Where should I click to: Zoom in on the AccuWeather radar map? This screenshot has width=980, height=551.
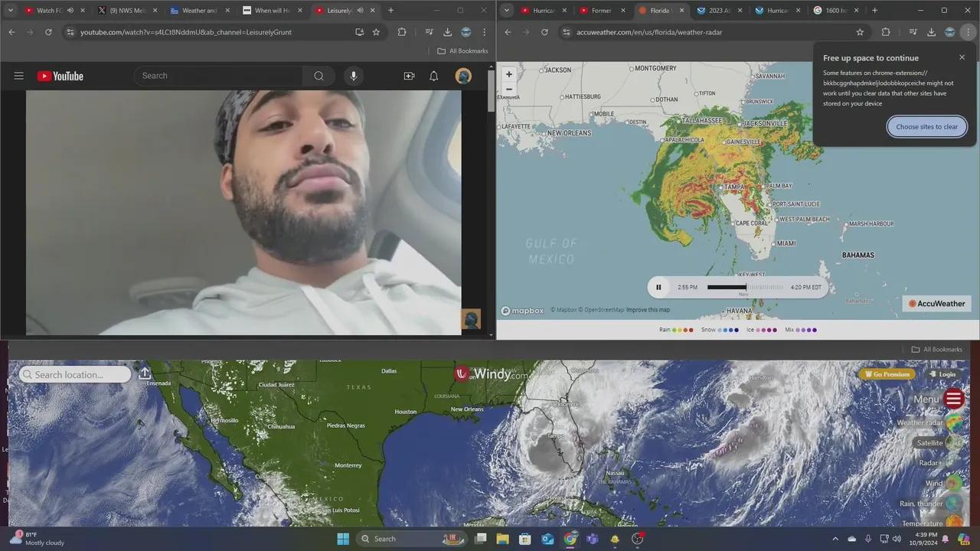click(x=509, y=74)
